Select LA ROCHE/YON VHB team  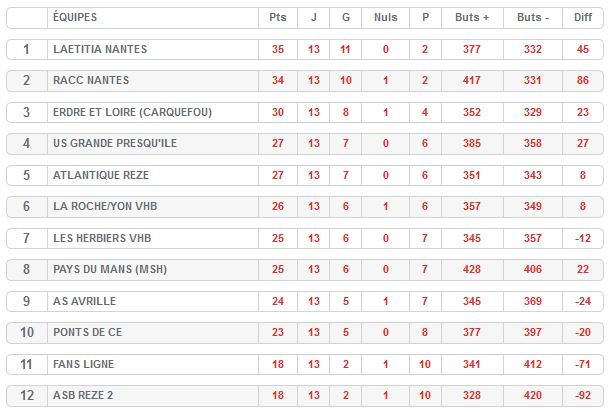tap(106, 207)
